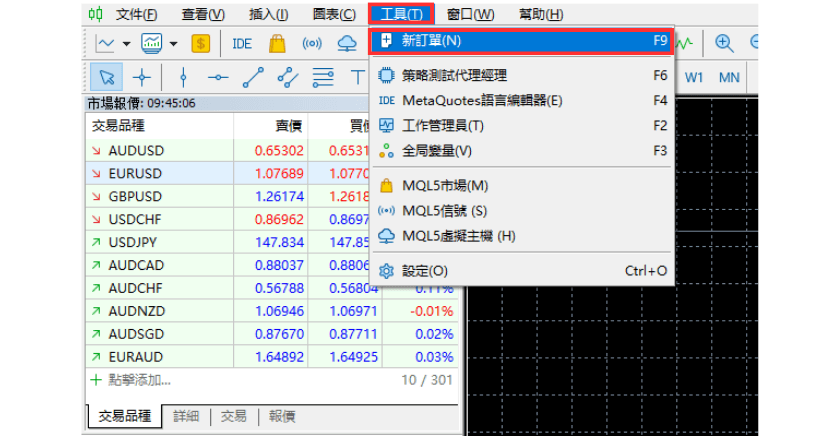Switch to the 詳細 tab

pos(186,416)
